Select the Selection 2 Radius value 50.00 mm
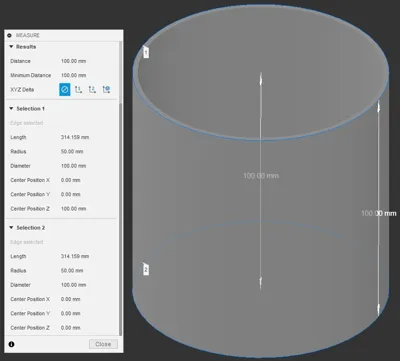This screenshot has height=361, width=400. 72,271
